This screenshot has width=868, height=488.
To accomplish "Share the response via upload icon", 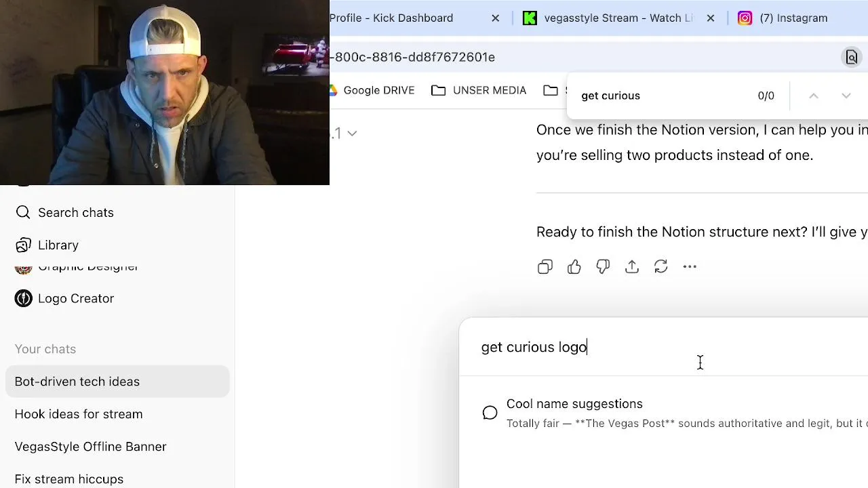I will [632, 267].
